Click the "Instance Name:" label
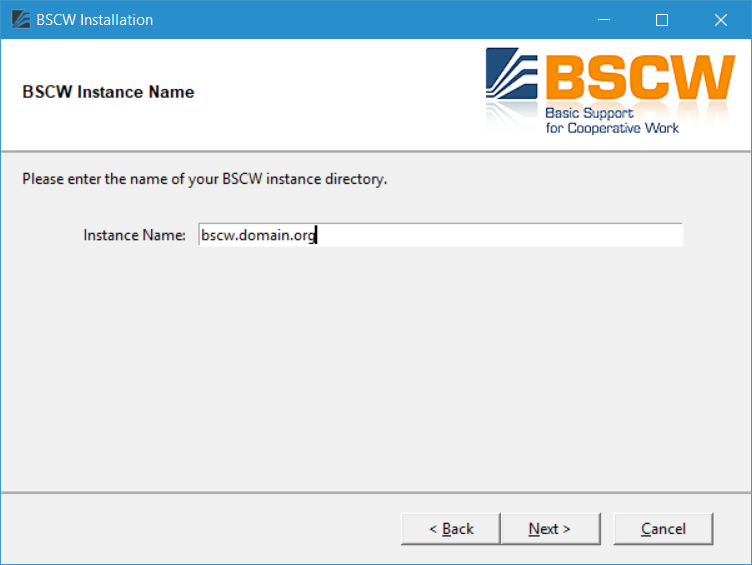Image resolution: width=752 pixels, height=565 pixels. [x=134, y=235]
